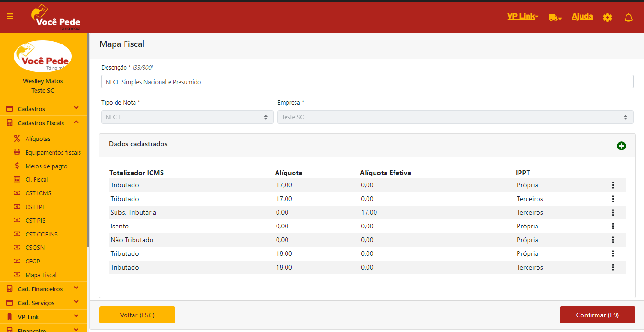Expand the Cadastros sidebar section

point(43,109)
